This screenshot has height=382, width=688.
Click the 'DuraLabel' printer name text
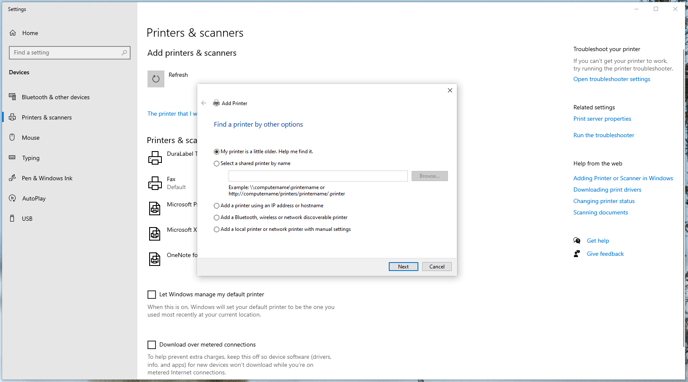[x=181, y=154]
